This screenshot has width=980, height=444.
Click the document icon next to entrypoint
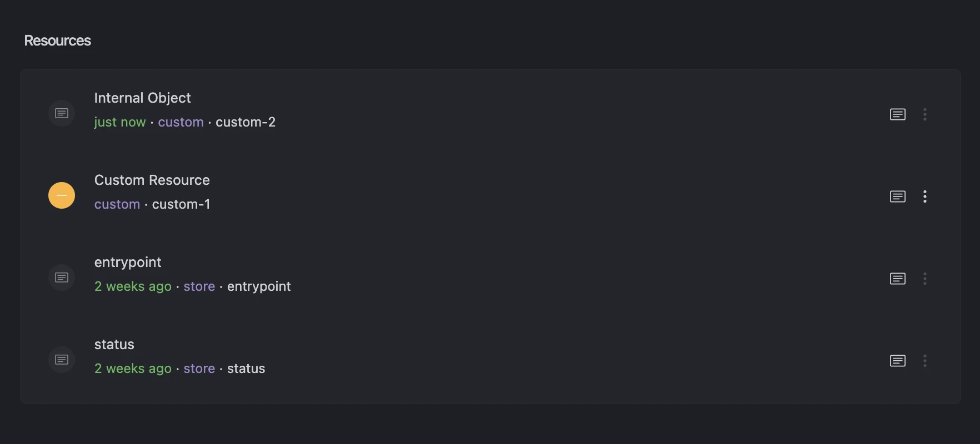pos(61,277)
